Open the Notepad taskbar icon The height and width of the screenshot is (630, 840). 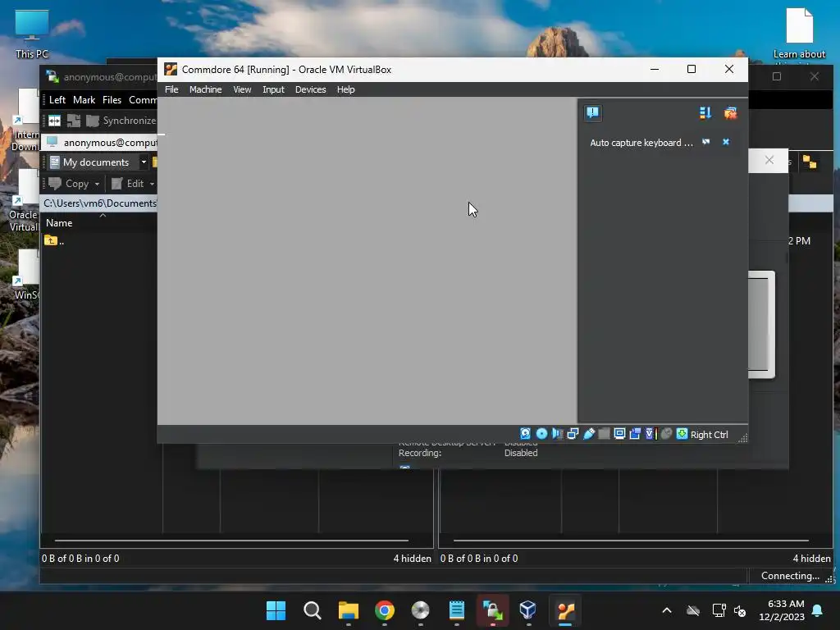pos(456,610)
